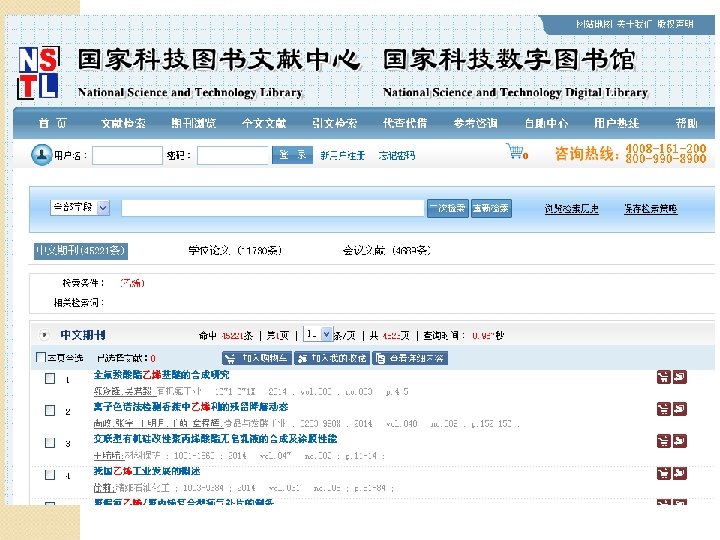Click the main search text box

[273, 208]
